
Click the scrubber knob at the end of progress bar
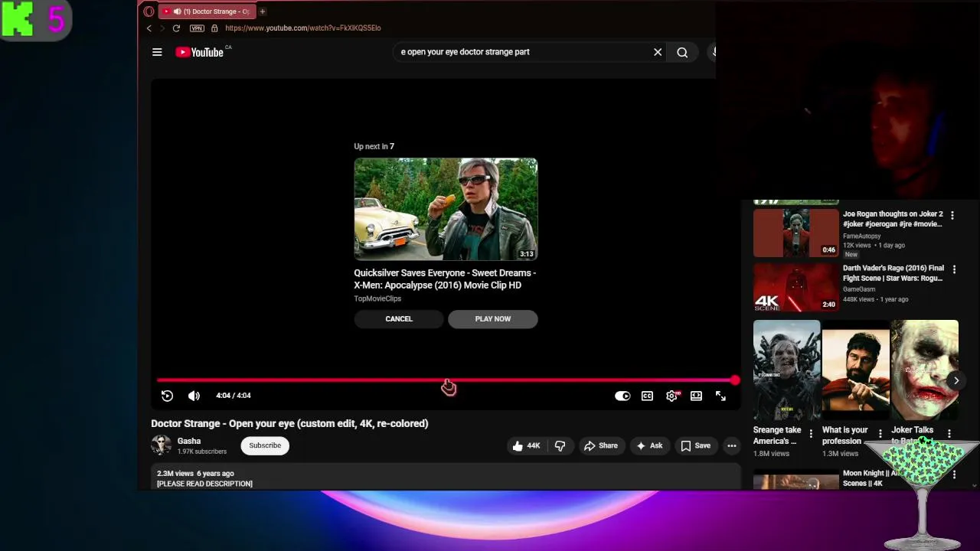coord(735,380)
